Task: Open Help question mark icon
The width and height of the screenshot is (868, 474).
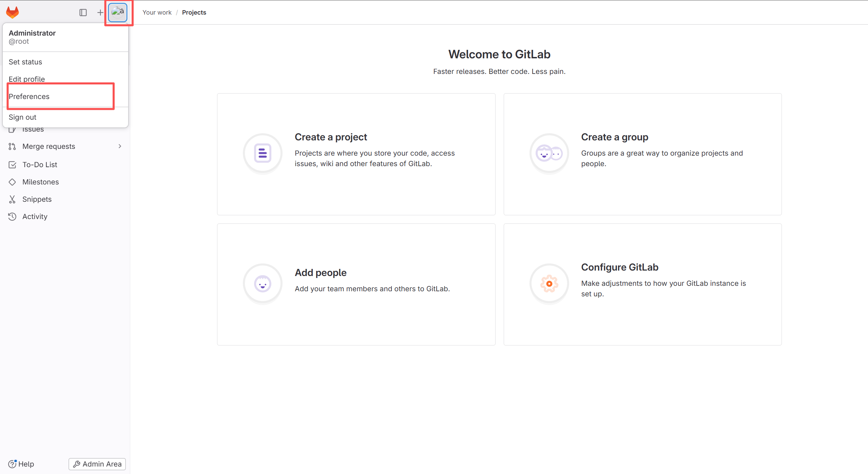Action: [12, 464]
